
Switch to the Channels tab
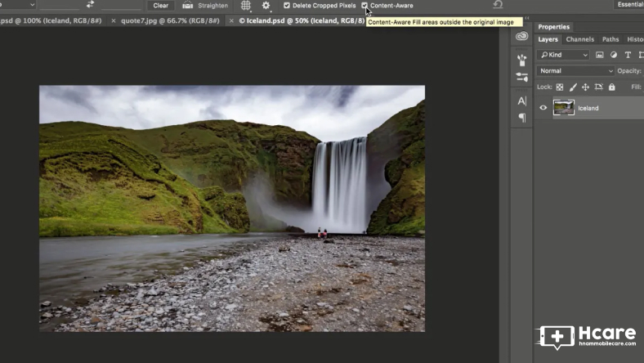(x=579, y=39)
